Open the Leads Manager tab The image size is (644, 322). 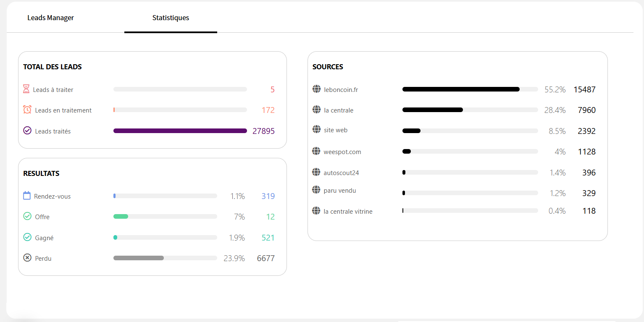coord(50,18)
